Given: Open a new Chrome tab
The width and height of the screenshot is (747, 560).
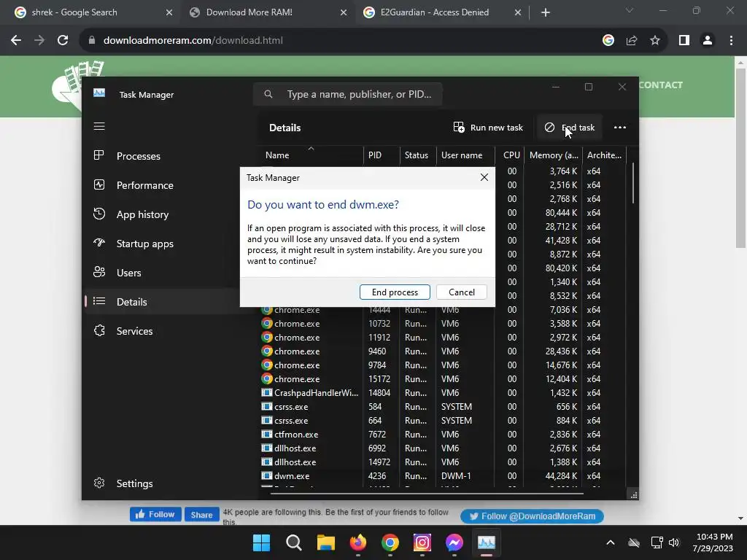Looking at the screenshot, I should 546,12.
